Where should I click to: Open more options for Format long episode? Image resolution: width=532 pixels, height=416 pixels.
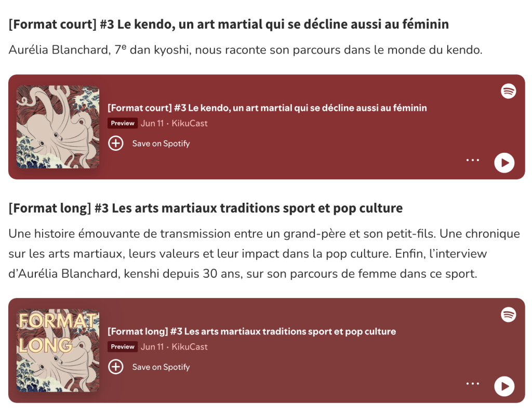coord(473,384)
